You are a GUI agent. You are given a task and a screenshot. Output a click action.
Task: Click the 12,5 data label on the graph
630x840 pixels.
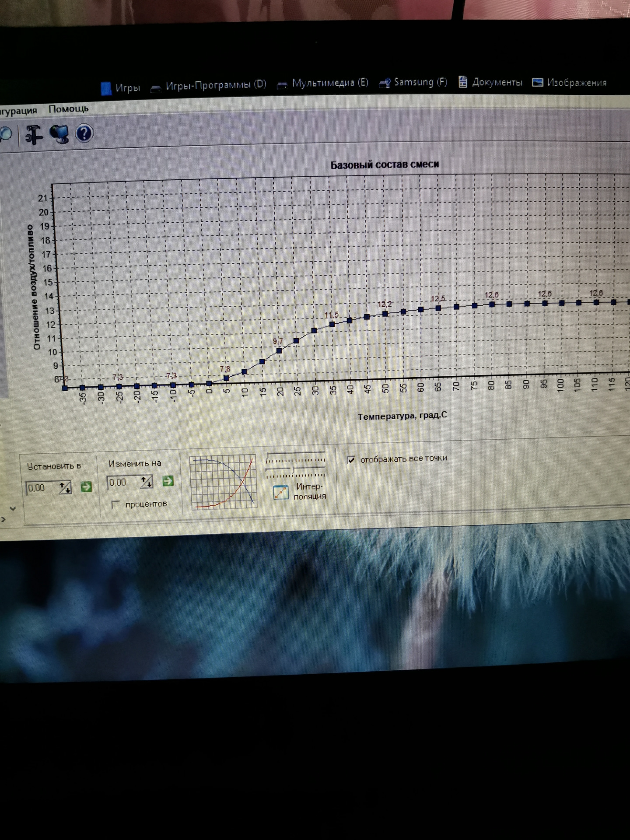438,298
